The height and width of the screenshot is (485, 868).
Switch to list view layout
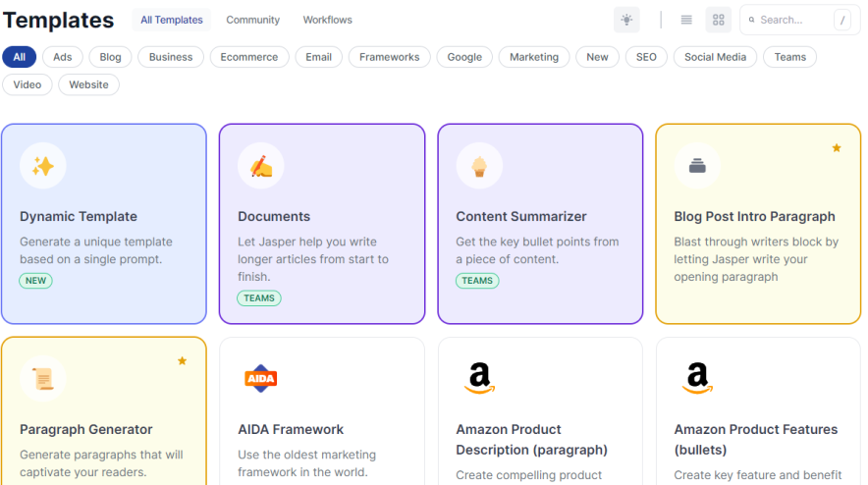686,20
